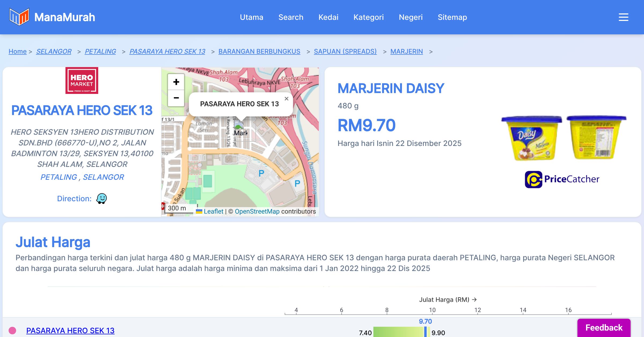644x337 pixels.
Task: Click the Daisy margarine product image
Action: pyautogui.click(x=563, y=138)
